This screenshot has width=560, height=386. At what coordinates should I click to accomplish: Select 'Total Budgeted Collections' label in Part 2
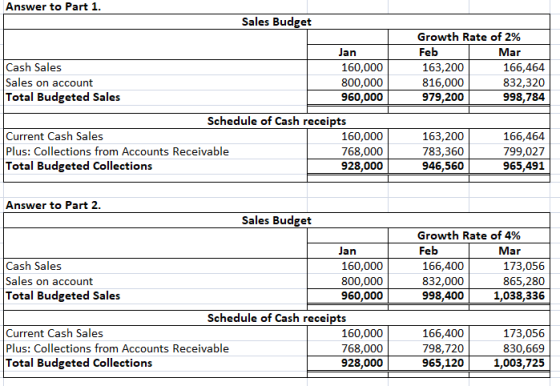pyautogui.click(x=79, y=363)
